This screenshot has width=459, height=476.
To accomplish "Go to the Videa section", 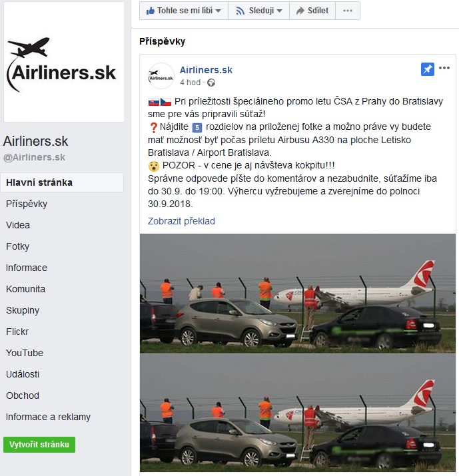I will click(18, 225).
